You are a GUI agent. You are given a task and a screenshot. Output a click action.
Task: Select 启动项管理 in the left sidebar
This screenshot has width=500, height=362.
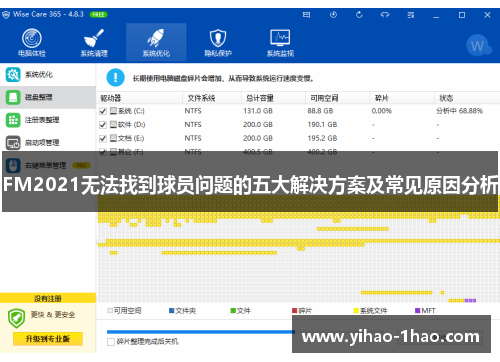(x=48, y=143)
